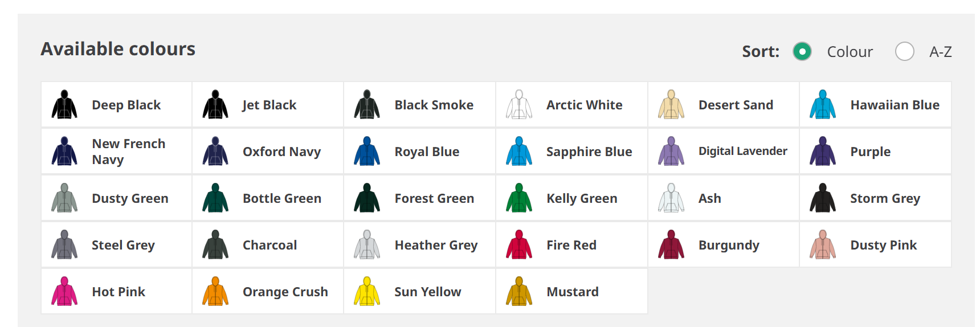Select the Dusty Pink colour tile
Screen dimensions: 980x327
click(875, 245)
